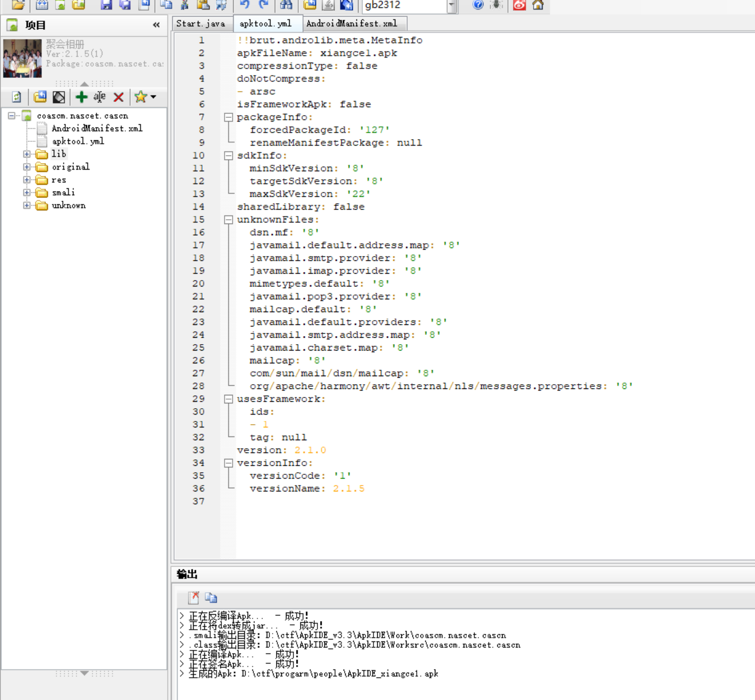Click the 输出 panel header
This screenshot has width=755, height=700.
187,574
